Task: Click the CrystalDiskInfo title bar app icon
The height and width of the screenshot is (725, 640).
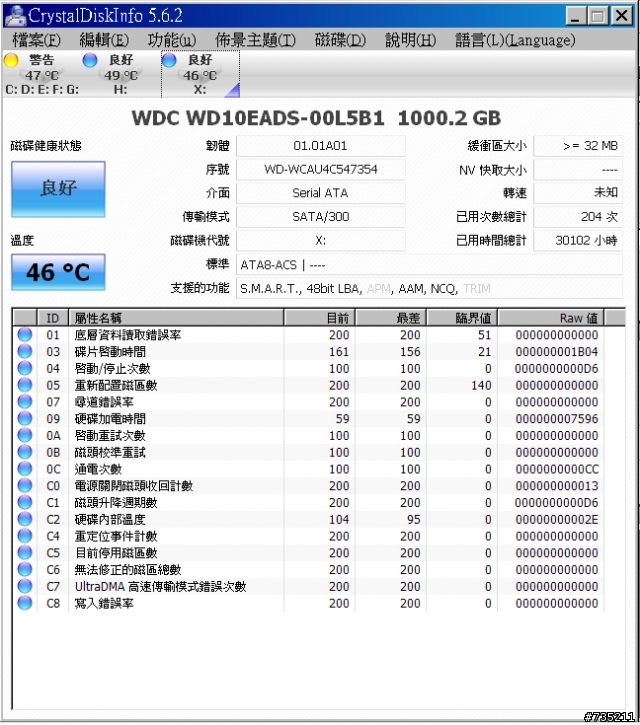Action: click(15, 16)
